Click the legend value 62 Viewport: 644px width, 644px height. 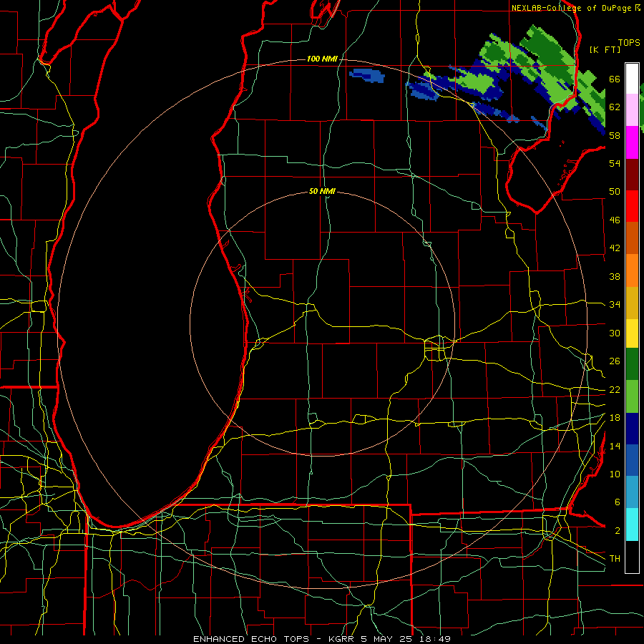(x=615, y=107)
